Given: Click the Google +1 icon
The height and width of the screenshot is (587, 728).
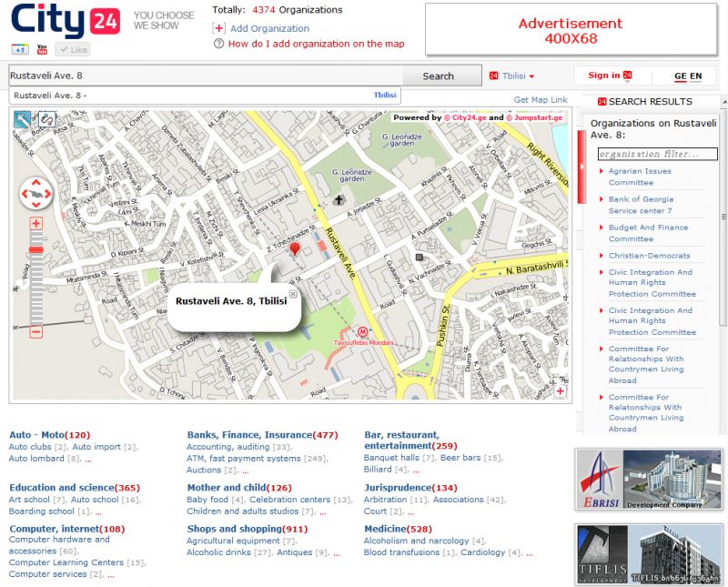Looking at the screenshot, I should (x=19, y=49).
